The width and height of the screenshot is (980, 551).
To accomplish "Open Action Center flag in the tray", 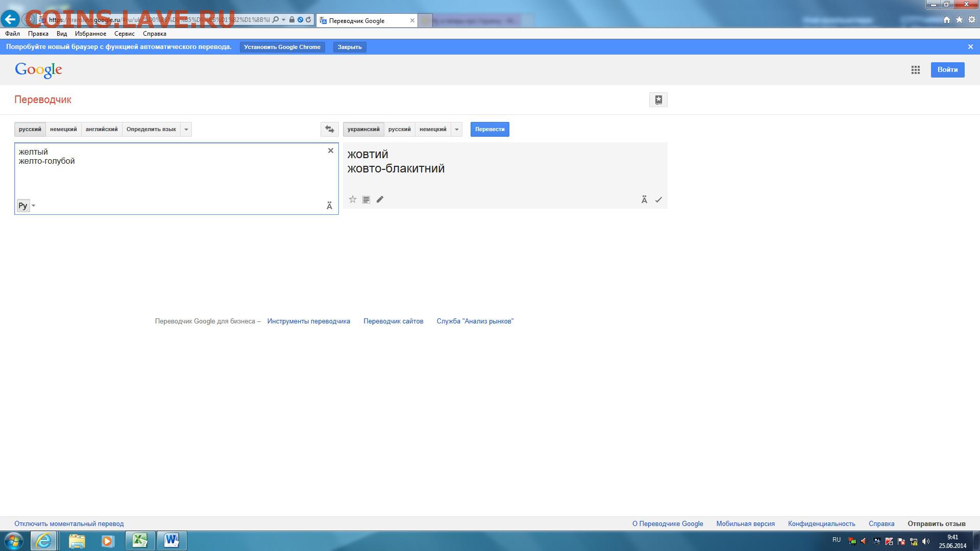I will click(x=901, y=541).
